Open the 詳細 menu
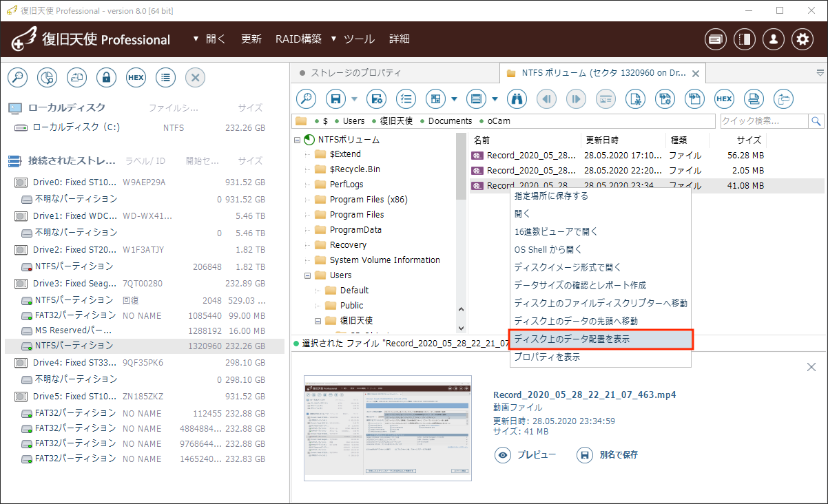This screenshot has width=828, height=504. [400, 39]
